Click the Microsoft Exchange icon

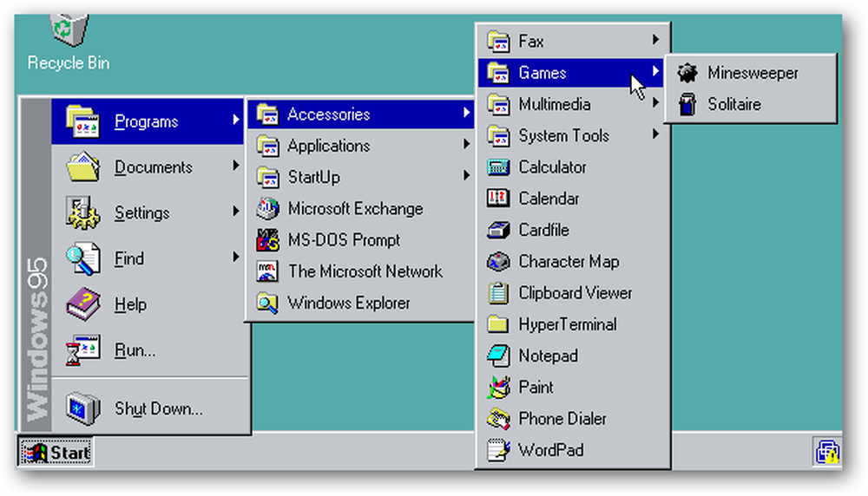tap(268, 209)
